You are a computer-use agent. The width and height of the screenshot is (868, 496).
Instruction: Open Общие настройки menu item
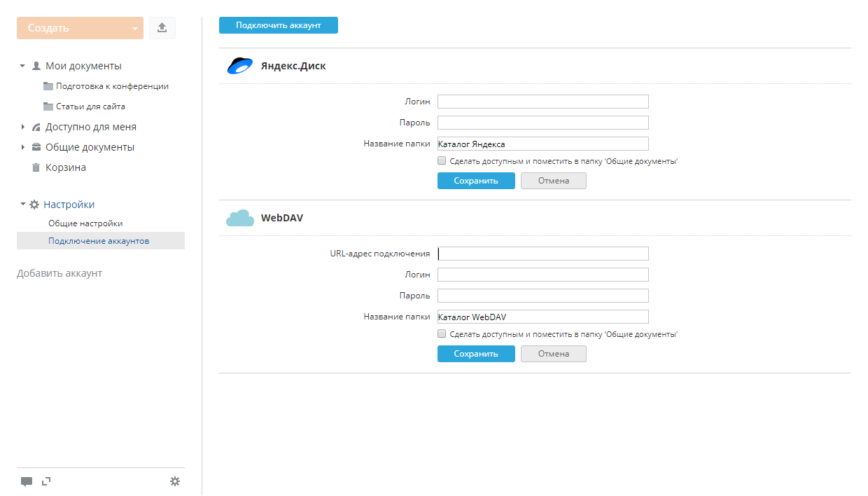tap(85, 223)
